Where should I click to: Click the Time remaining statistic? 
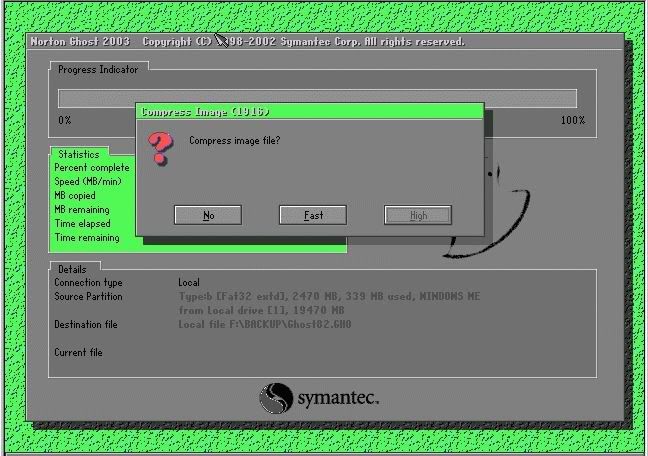click(x=87, y=238)
